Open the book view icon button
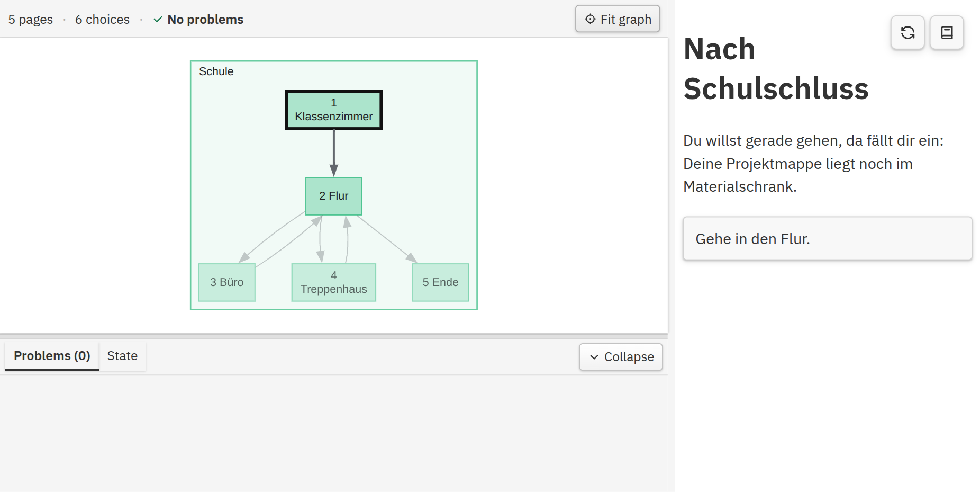The width and height of the screenshot is (980, 492). 947,33
